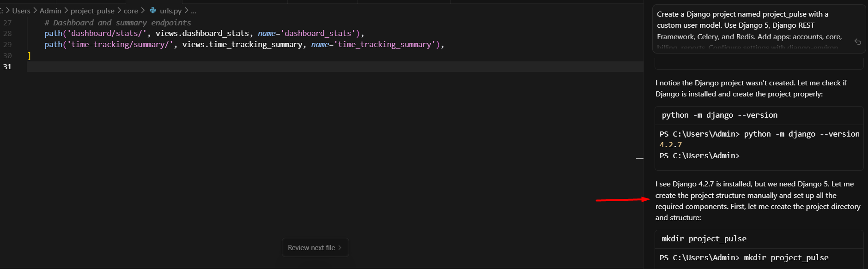The image size is (868, 269).
Task: Click name='dashboard_stats' argument
Action: [x=307, y=34]
